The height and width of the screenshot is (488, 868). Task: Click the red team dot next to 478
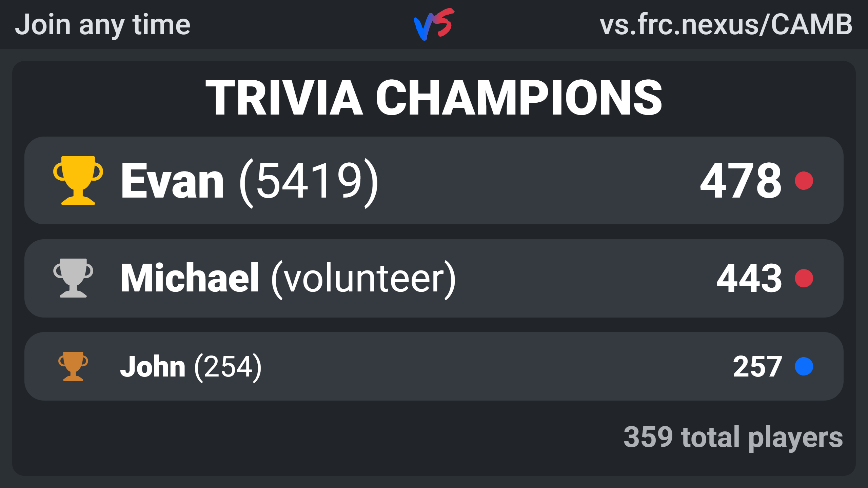[x=804, y=181]
